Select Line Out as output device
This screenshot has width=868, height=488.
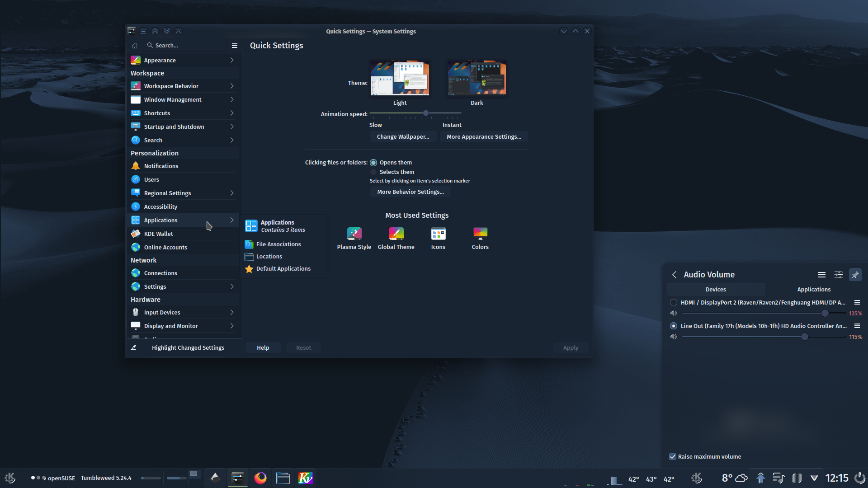click(674, 326)
